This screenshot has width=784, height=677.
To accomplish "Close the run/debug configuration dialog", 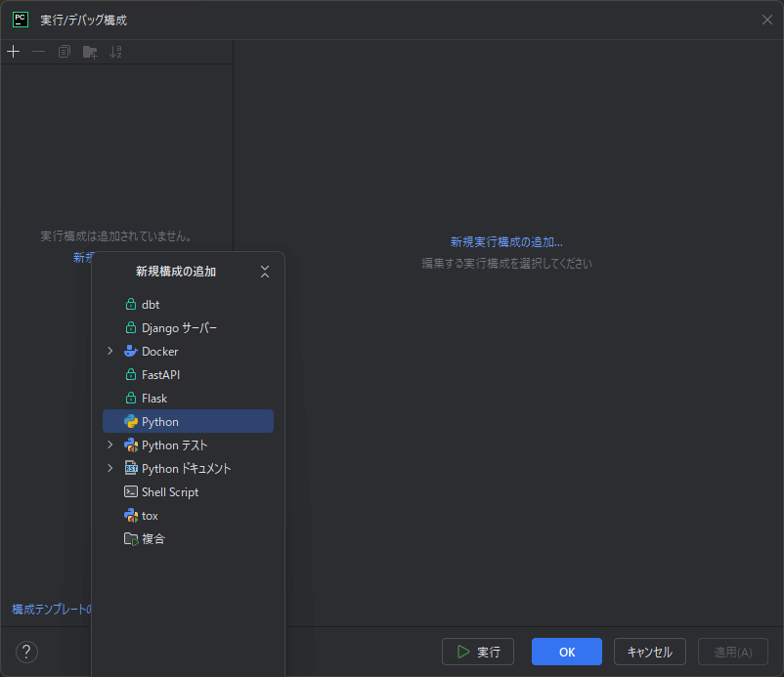I will coord(766,20).
